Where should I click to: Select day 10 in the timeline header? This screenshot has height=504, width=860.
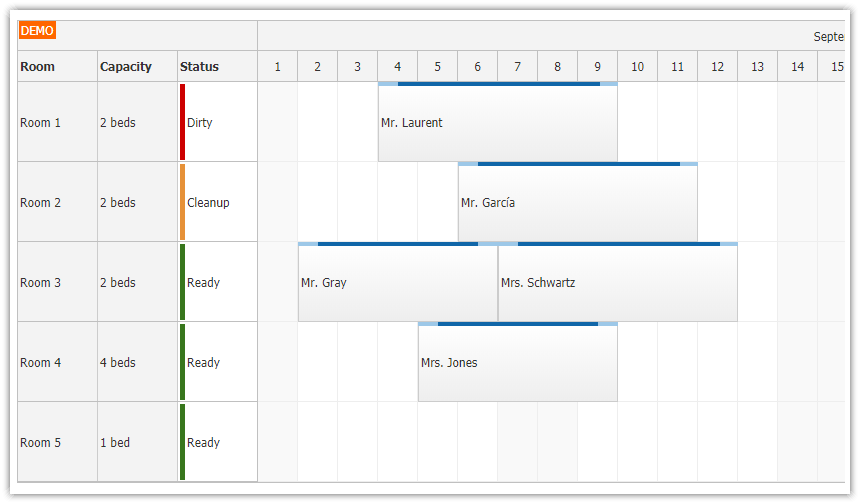tap(637, 67)
